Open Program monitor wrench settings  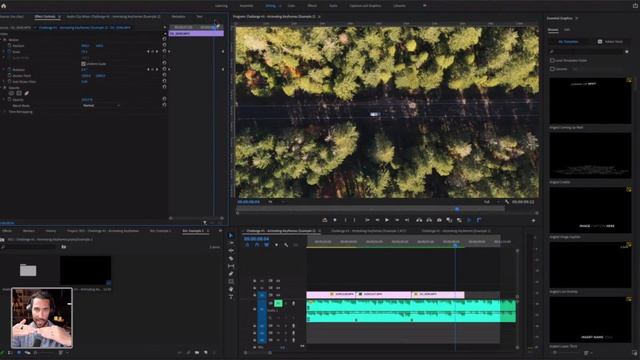507,202
